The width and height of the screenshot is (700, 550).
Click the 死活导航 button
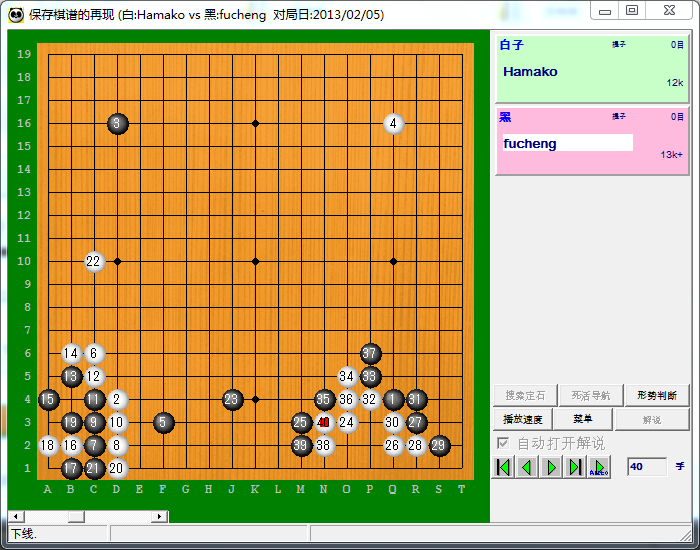[591, 395]
